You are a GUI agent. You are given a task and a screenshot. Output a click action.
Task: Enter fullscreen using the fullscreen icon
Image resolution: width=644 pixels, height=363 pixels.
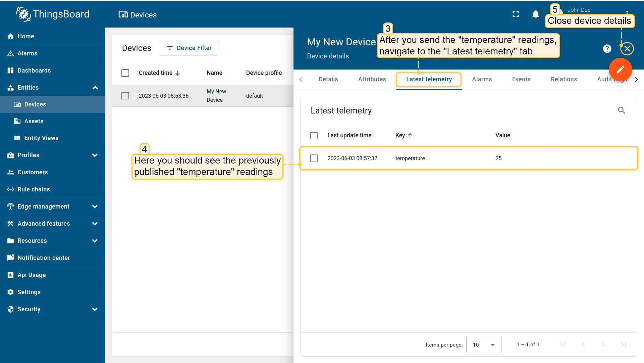(516, 14)
